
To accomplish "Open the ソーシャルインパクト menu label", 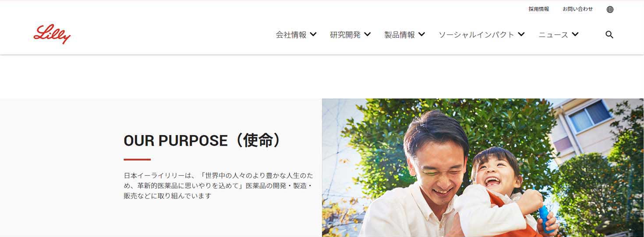I will tap(476, 35).
